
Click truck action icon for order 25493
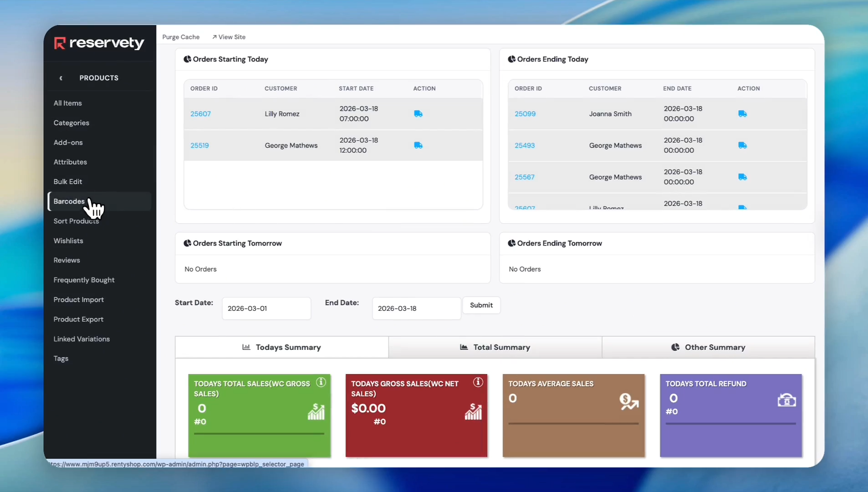[x=742, y=145]
